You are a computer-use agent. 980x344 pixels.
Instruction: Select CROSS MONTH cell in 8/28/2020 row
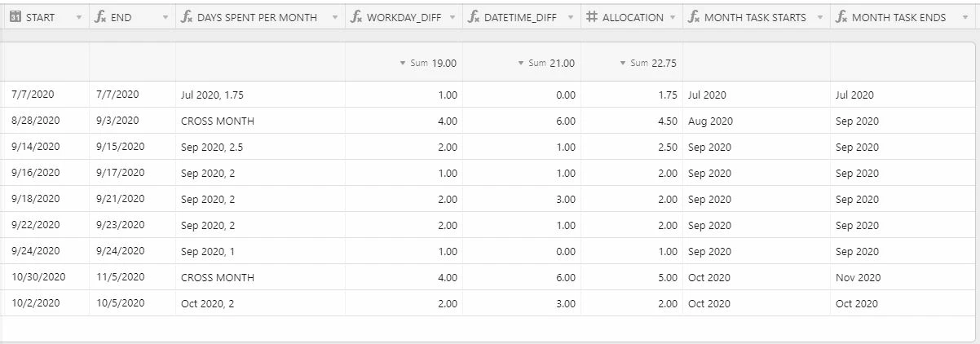(x=260, y=121)
